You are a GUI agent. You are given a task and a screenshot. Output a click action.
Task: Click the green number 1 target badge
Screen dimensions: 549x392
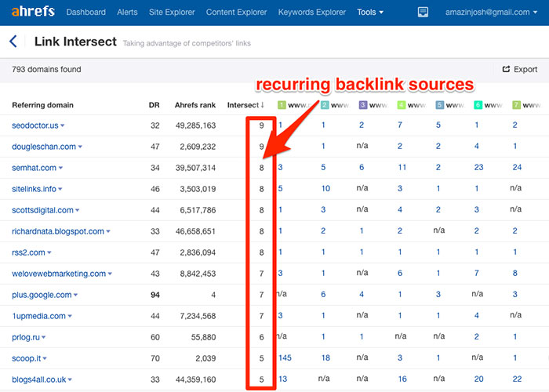tap(282, 104)
